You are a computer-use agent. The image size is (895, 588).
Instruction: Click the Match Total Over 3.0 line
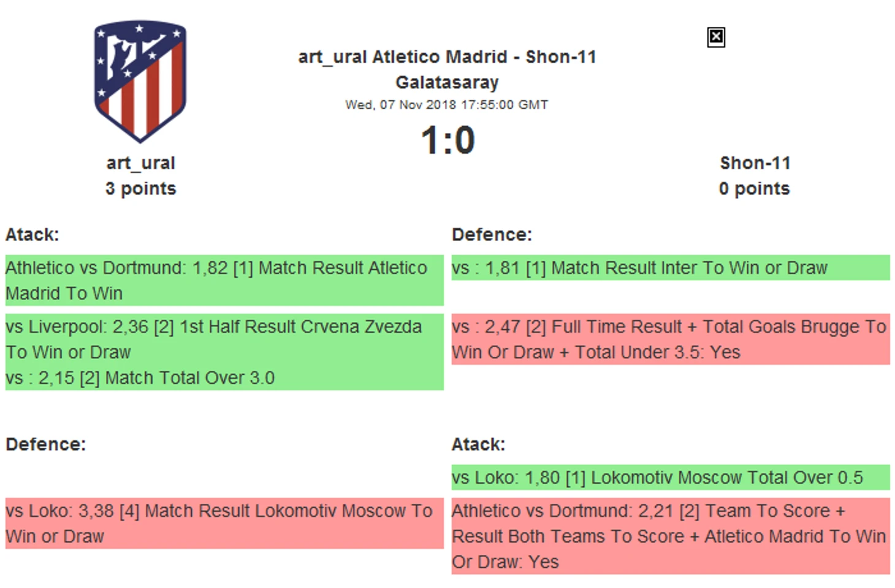[x=140, y=378]
